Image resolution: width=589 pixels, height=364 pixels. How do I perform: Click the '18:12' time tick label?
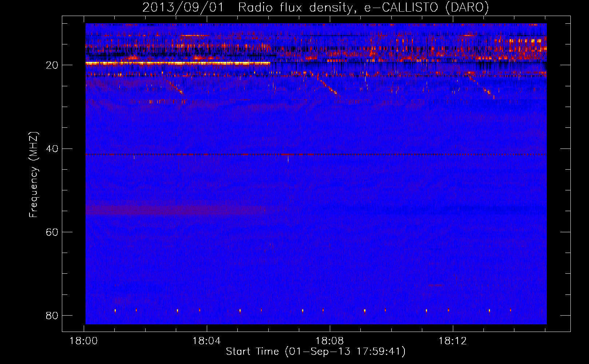pyautogui.click(x=452, y=341)
